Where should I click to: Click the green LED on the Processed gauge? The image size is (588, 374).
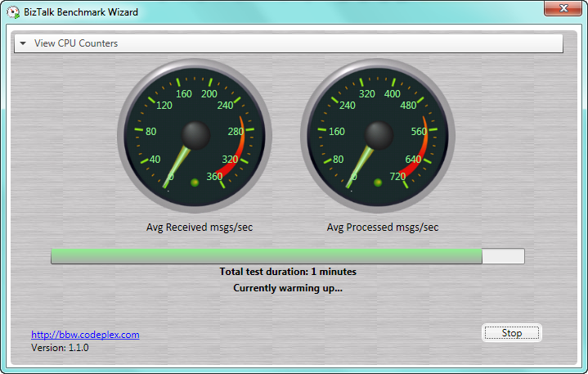click(378, 182)
